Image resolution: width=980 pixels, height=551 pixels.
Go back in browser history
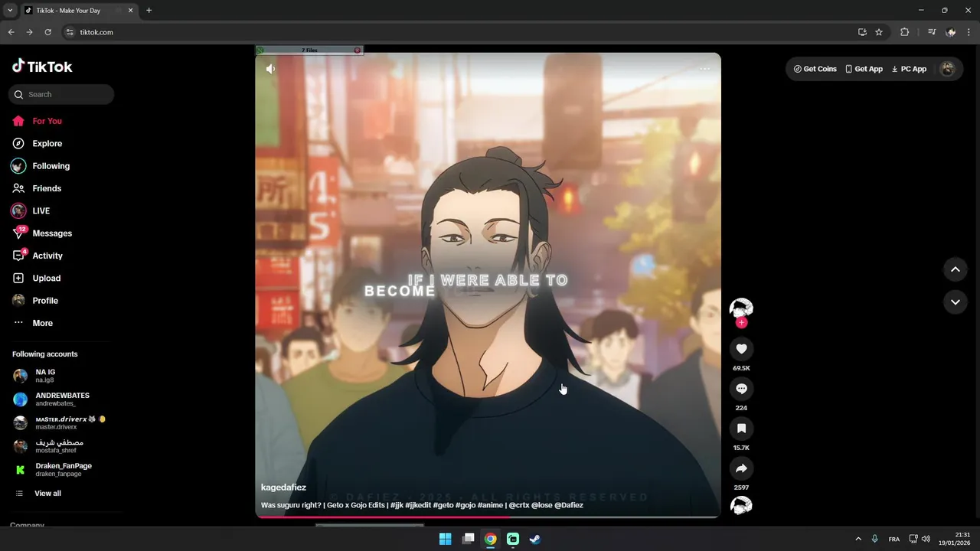11,32
